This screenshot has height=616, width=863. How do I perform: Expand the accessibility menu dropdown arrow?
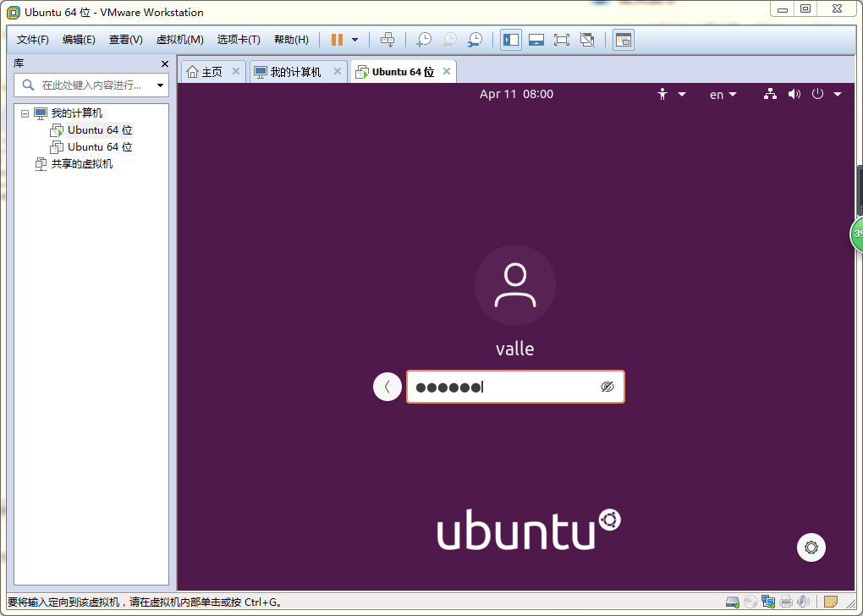(x=682, y=94)
